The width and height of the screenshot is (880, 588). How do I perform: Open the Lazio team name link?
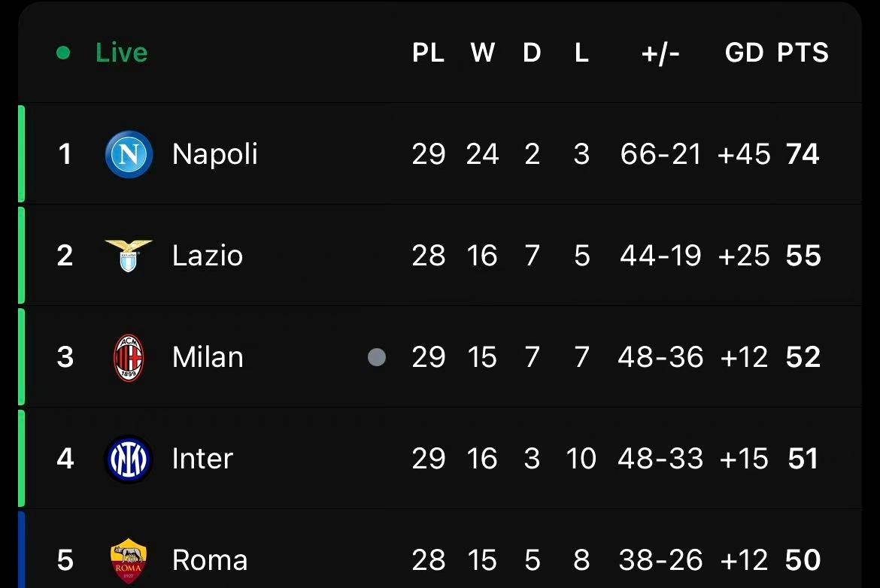click(x=207, y=256)
